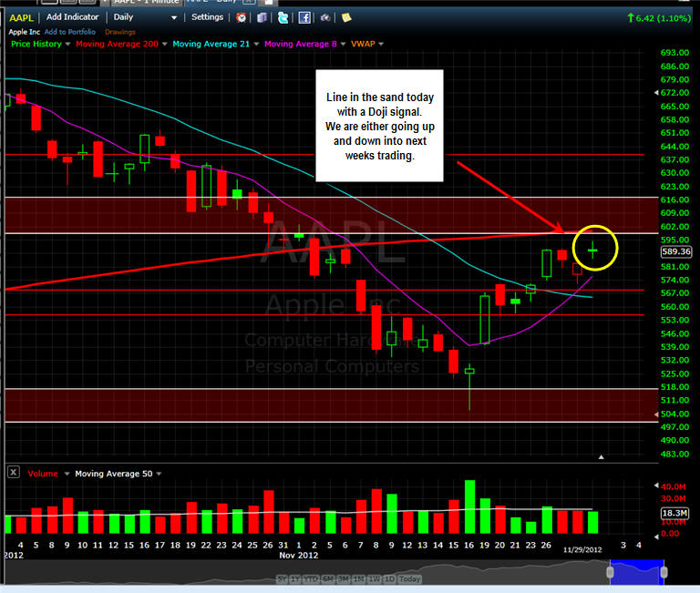Open the yellow sticky note icon
700x593 pixels.
346,17
